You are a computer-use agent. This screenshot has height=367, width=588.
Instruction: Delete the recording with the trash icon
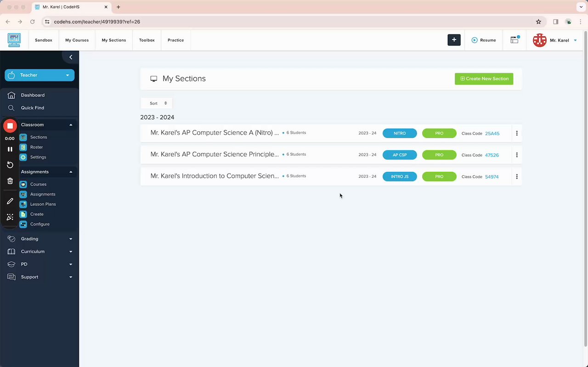coord(10,181)
